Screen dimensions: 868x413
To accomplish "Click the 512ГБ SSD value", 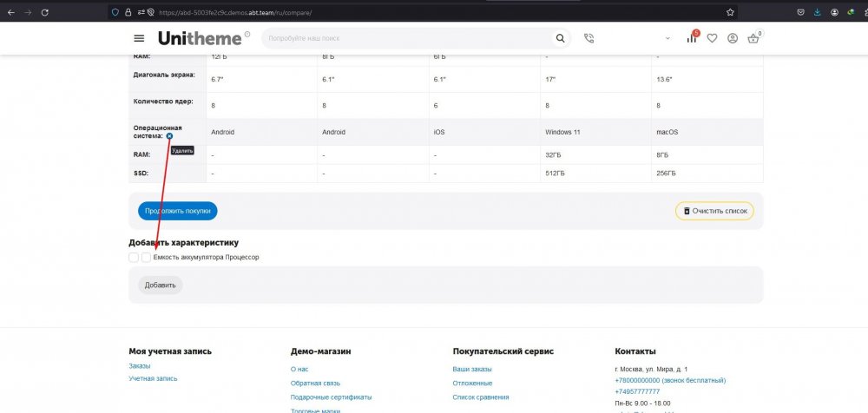I will [556, 174].
